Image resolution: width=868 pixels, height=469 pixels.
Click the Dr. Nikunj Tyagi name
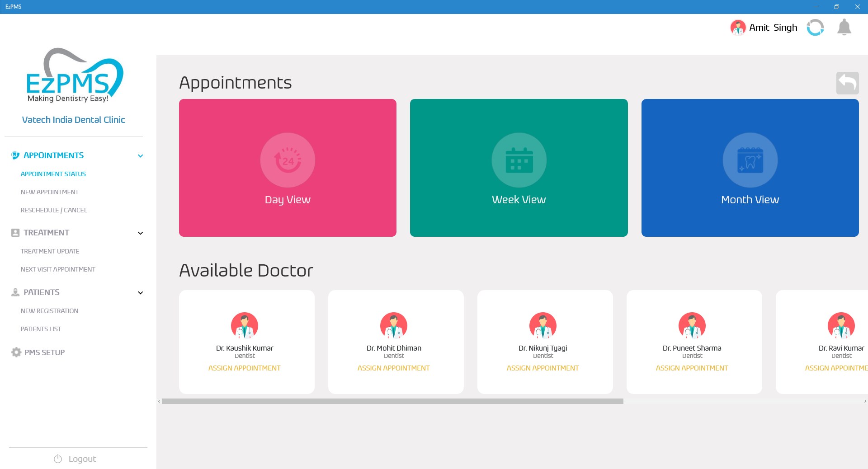(542, 348)
